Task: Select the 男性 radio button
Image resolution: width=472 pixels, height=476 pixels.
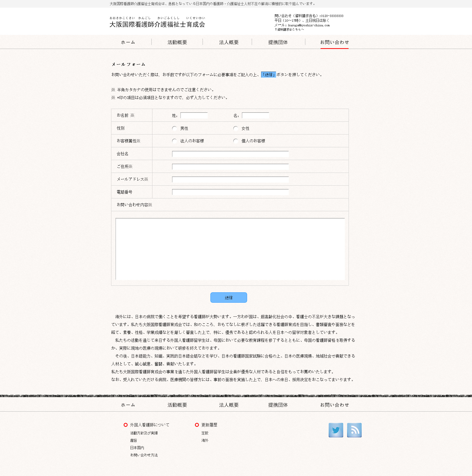Action: point(174,128)
